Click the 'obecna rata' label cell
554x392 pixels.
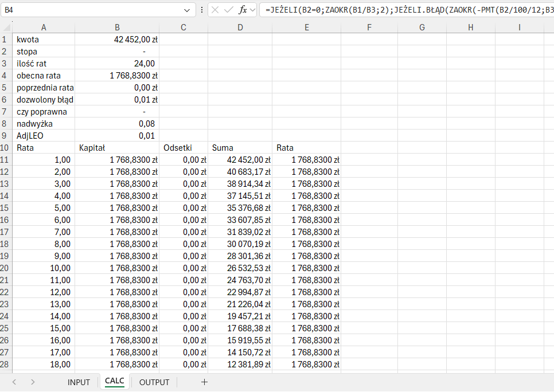tap(44, 75)
